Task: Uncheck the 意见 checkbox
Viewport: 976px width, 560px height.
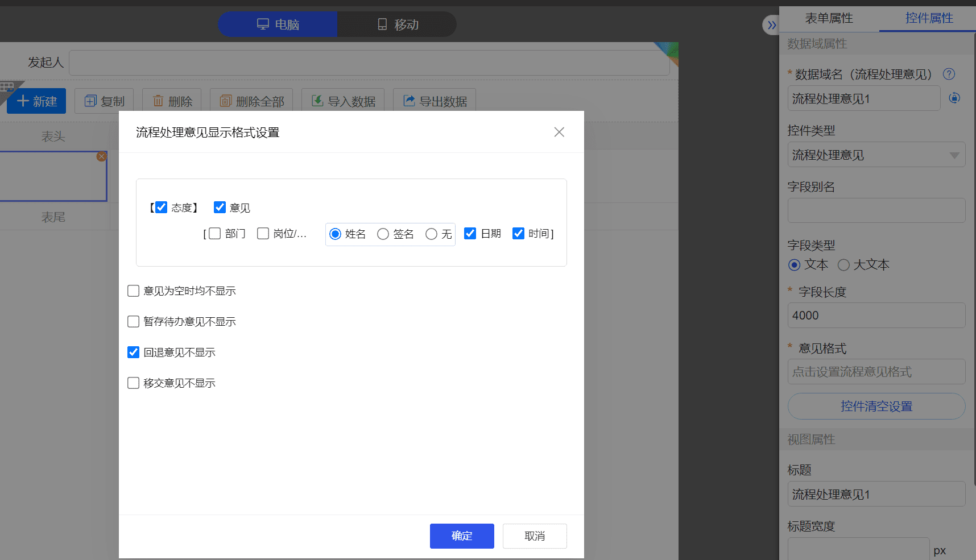Action: tap(220, 207)
